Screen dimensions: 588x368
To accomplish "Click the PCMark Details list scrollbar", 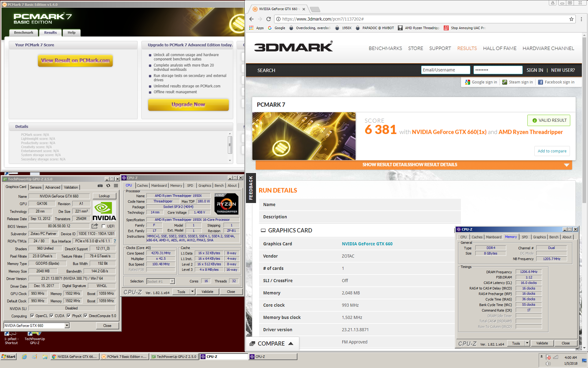I will tap(230, 147).
